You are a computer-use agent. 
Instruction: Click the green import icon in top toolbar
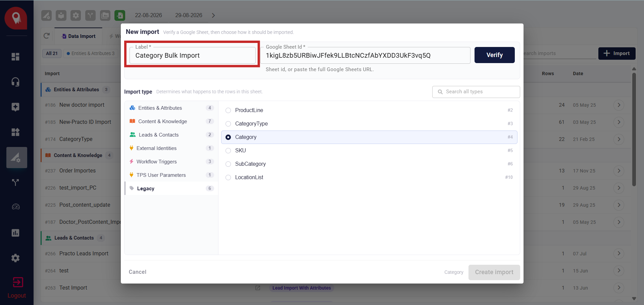120,15
